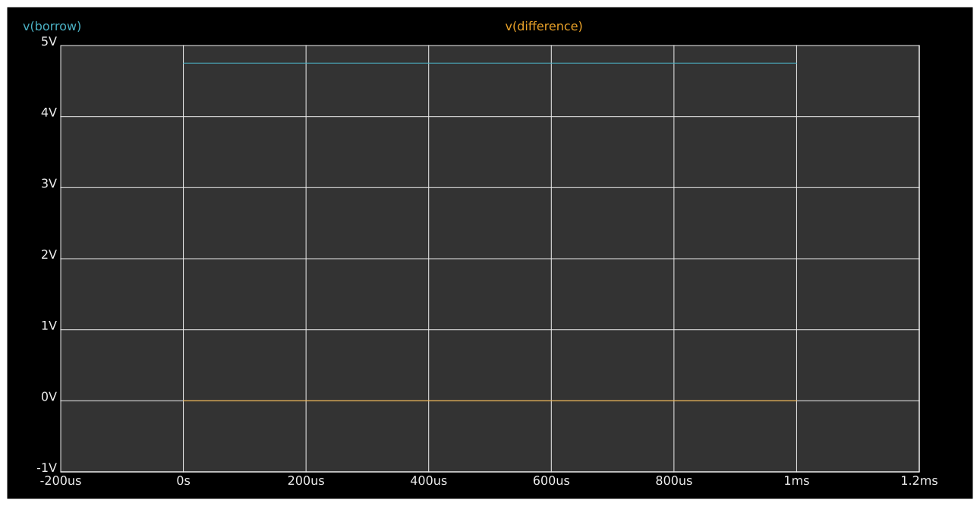Click the 400us time axis label
This screenshot has width=980, height=506.
pyautogui.click(x=429, y=480)
